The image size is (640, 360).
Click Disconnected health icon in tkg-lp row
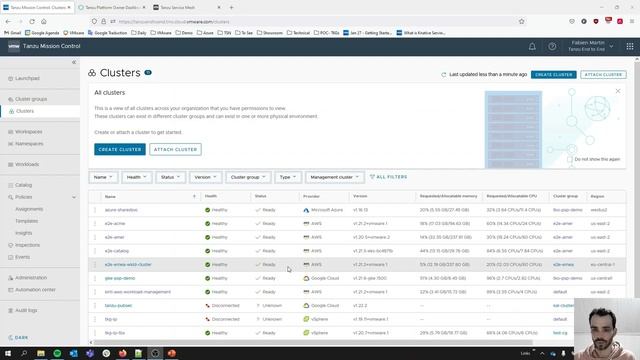point(207,319)
